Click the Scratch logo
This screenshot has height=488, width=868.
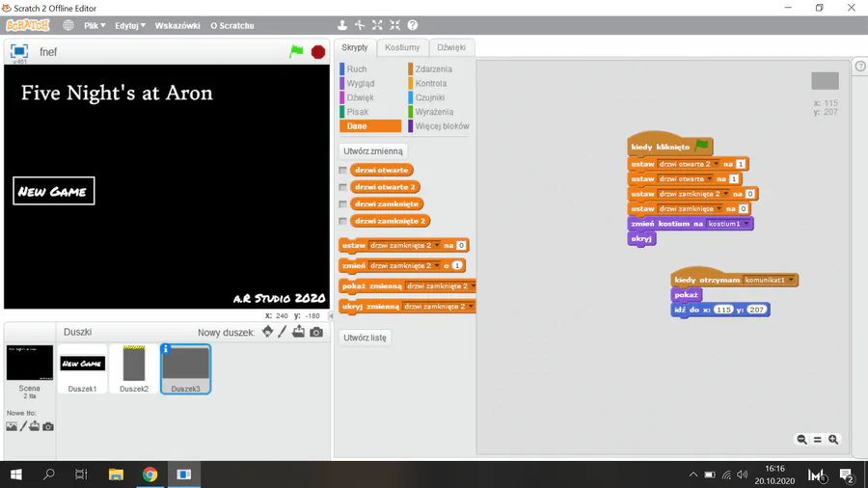click(28, 25)
